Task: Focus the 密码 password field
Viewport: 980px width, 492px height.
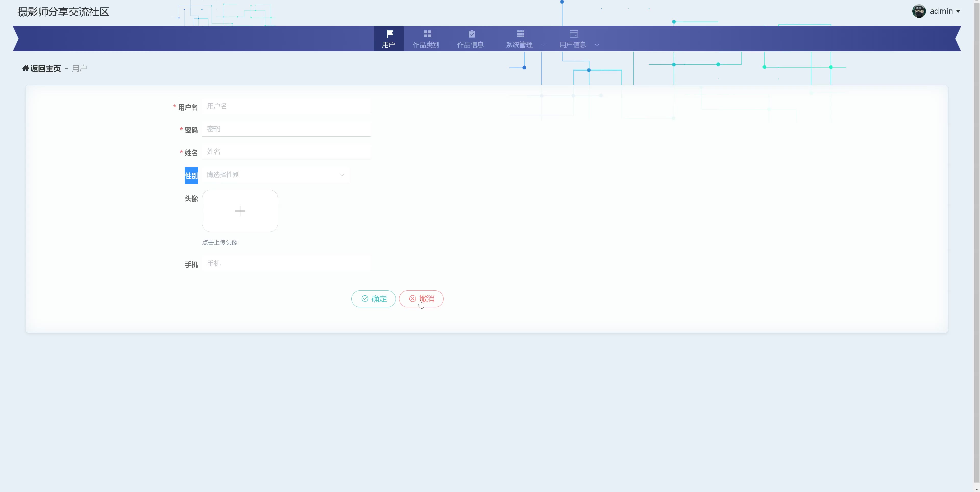Action: [x=286, y=129]
